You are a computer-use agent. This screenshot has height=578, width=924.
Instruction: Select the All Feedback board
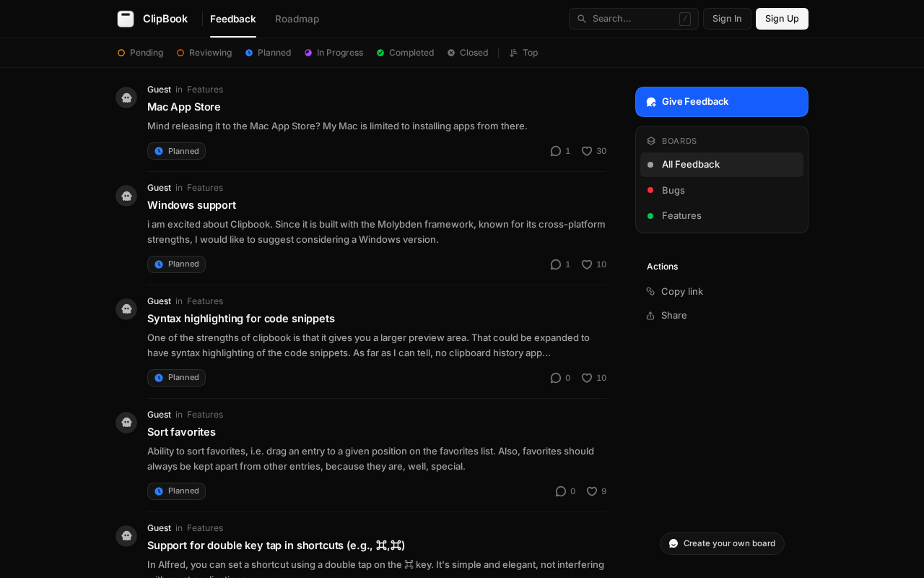tap(722, 165)
